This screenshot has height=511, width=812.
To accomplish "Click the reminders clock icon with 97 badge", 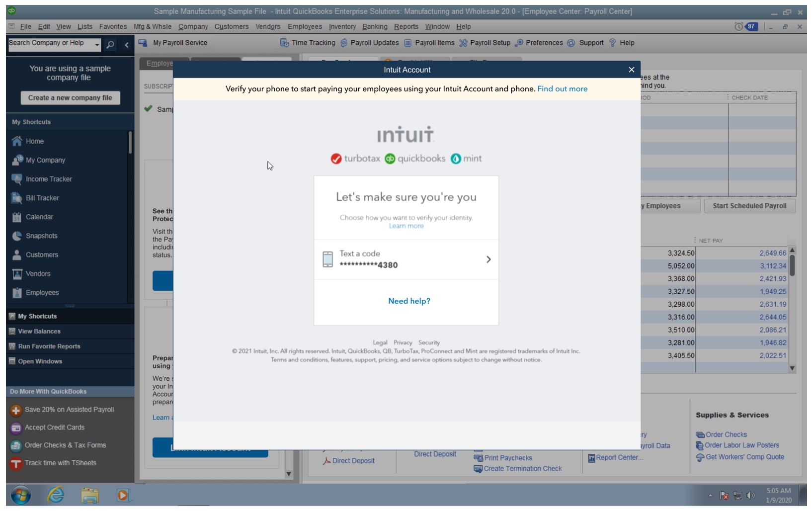I will point(745,27).
